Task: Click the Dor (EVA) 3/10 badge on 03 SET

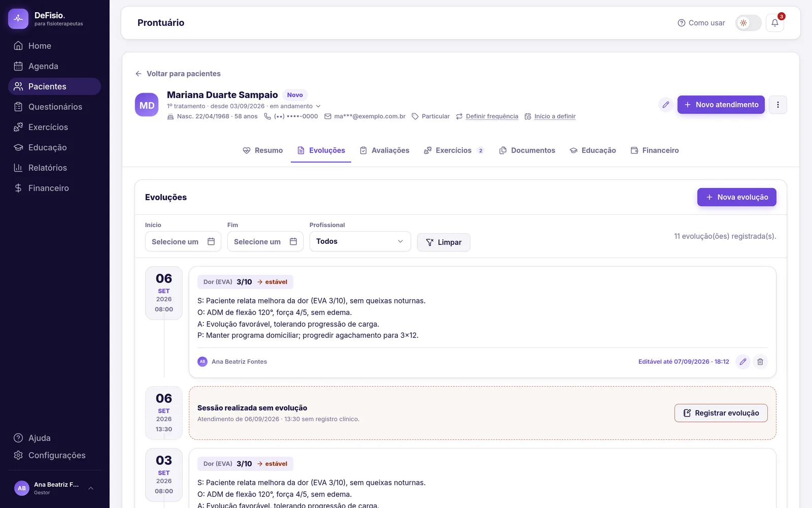Action: 245,464
